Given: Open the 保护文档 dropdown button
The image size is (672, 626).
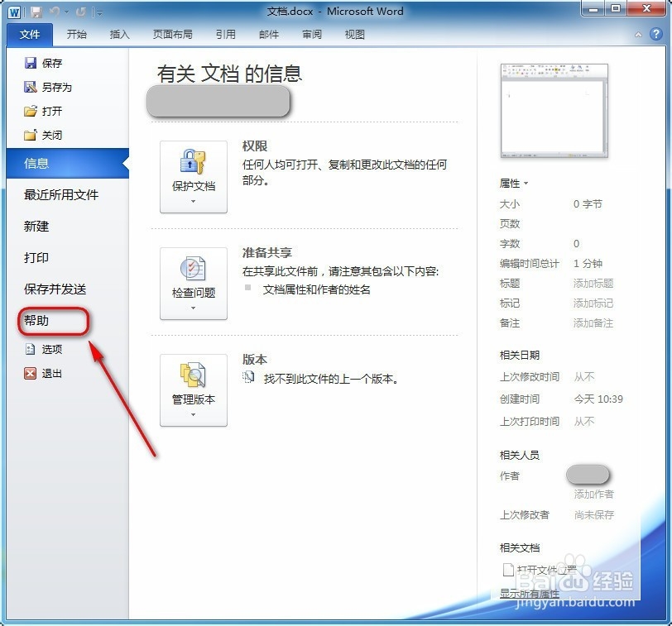Looking at the screenshot, I should click(194, 177).
